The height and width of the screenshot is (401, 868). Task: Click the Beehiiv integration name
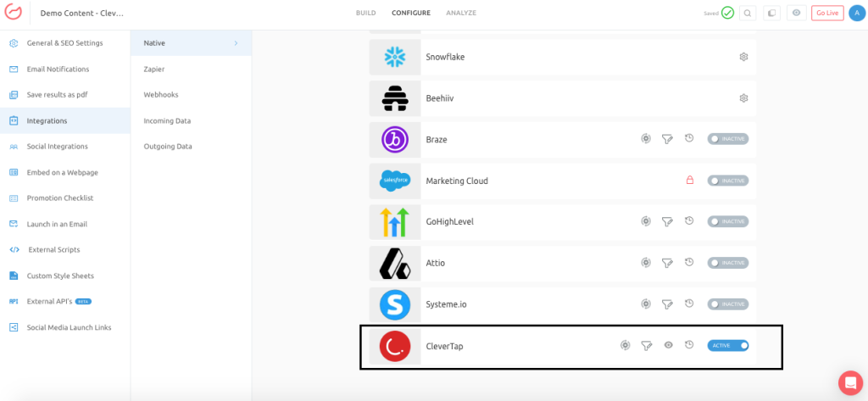(x=440, y=98)
